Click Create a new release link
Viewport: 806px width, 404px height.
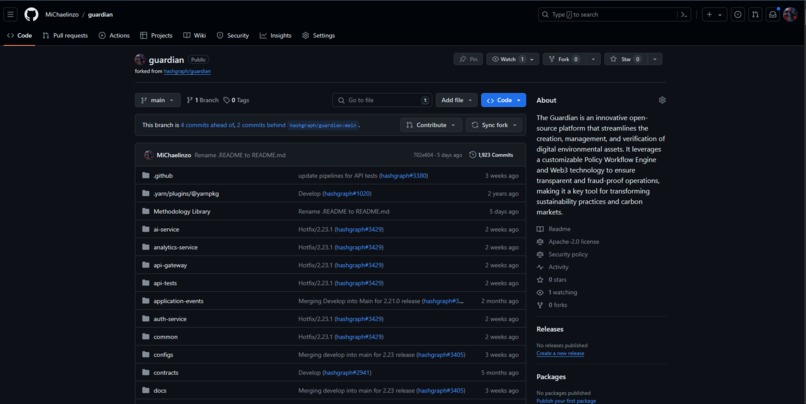click(560, 354)
